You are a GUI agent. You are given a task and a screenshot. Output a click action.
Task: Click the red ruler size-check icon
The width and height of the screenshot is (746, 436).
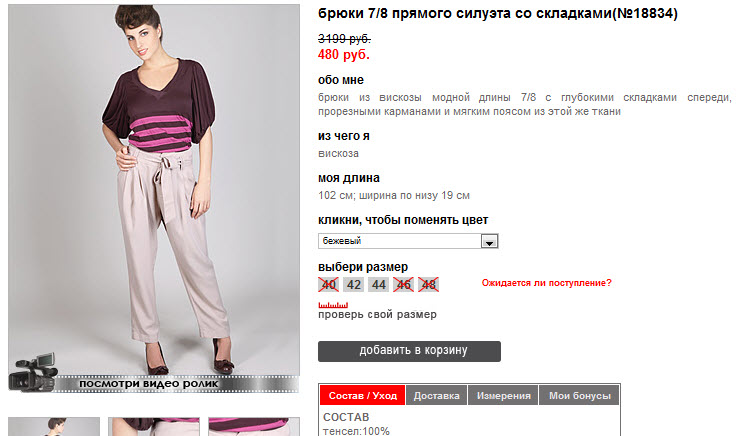pos(331,303)
